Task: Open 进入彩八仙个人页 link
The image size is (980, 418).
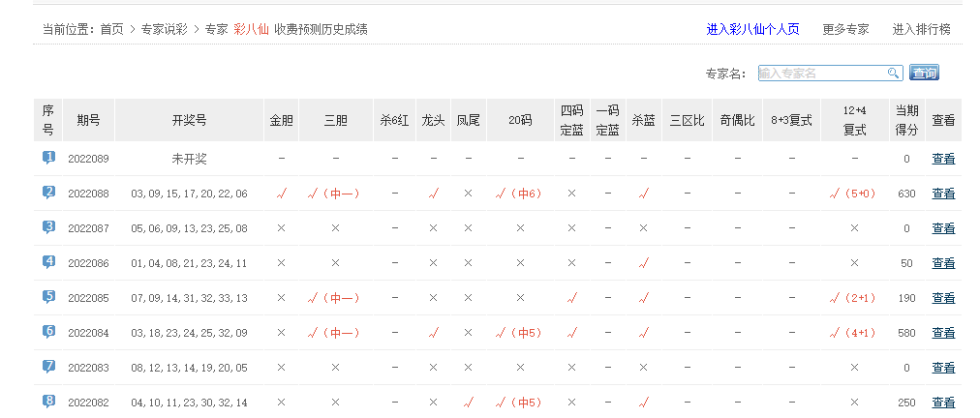Action: click(752, 29)
